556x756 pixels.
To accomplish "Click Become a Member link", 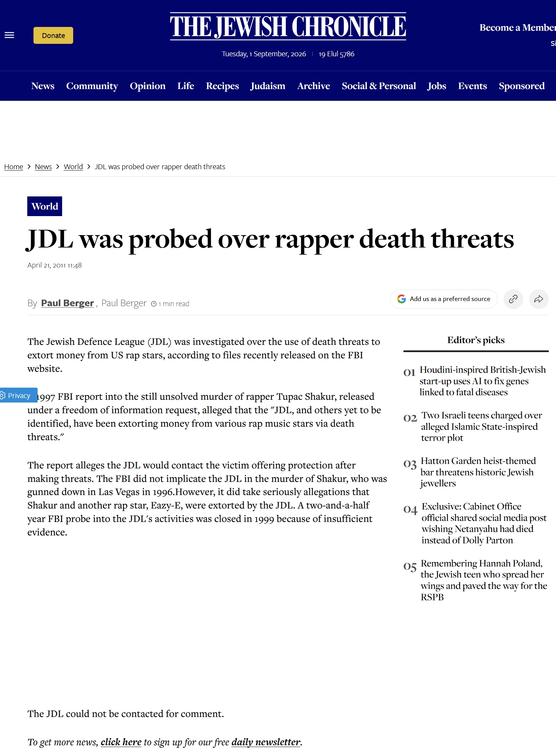I will coord(517,28).
